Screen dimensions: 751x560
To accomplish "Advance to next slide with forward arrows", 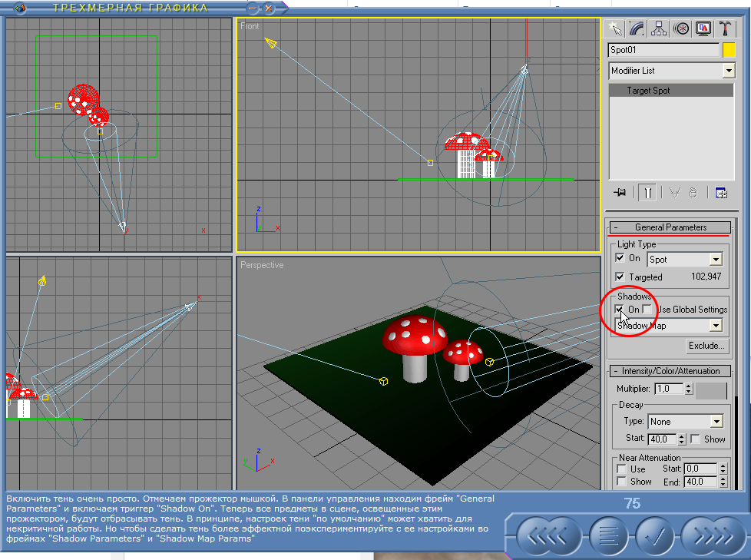I will 713,536.
